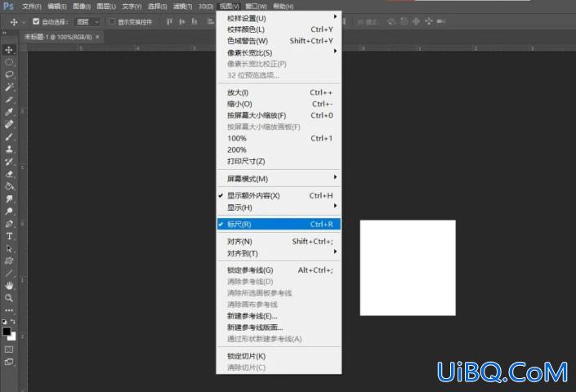Image resolution: width=576 pixels, height=392 pixels.
Task: Open the white background color swatch
Action: pyautogui.click(x=13, y=337)
